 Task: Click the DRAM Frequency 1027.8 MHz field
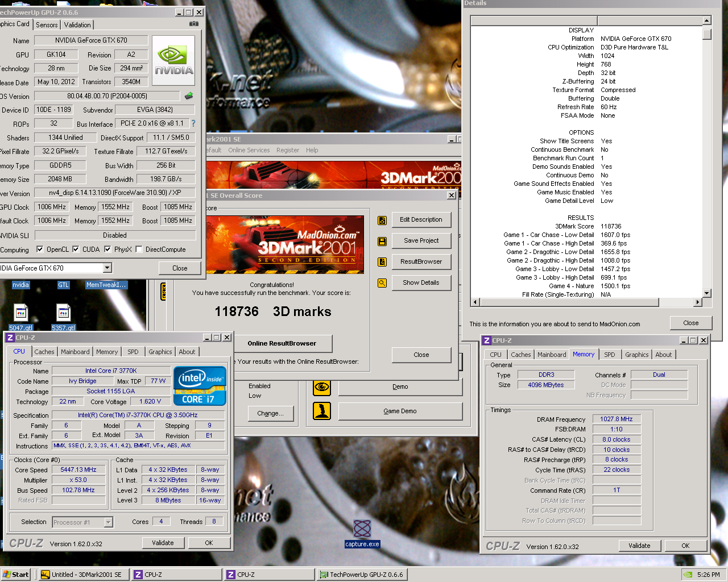[617, 419]
